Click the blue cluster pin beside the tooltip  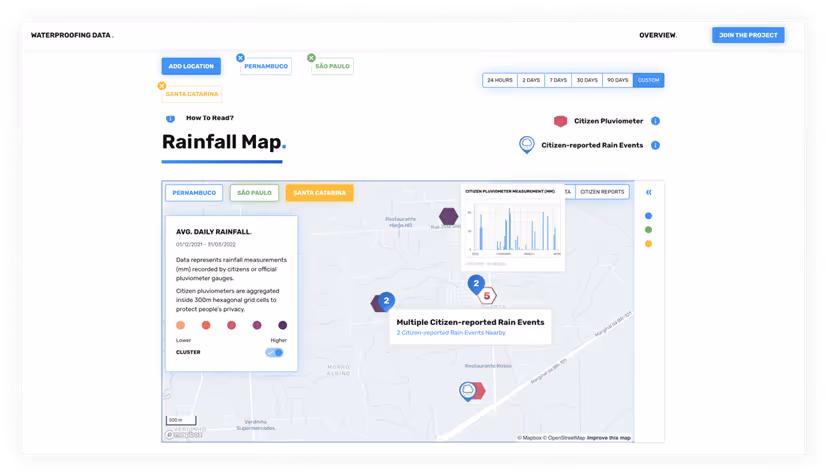pos(386,301)
